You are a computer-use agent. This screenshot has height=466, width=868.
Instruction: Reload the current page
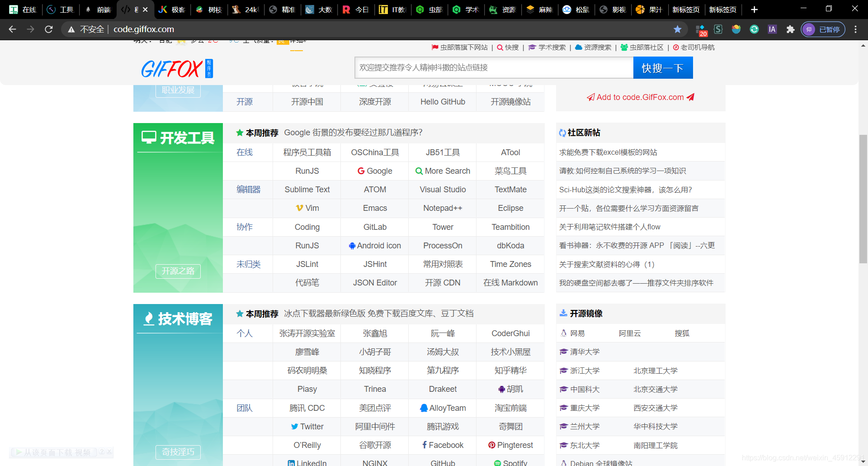[49, 29]
